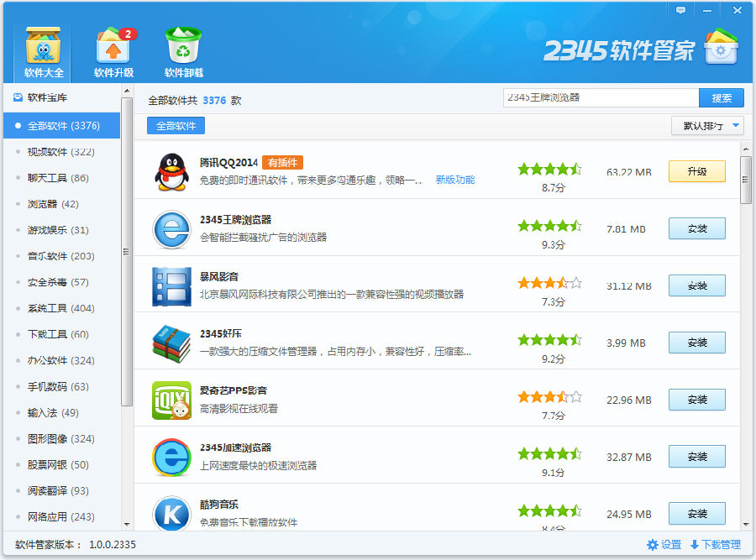Click the software list scroll down arrow

(746, 525)
